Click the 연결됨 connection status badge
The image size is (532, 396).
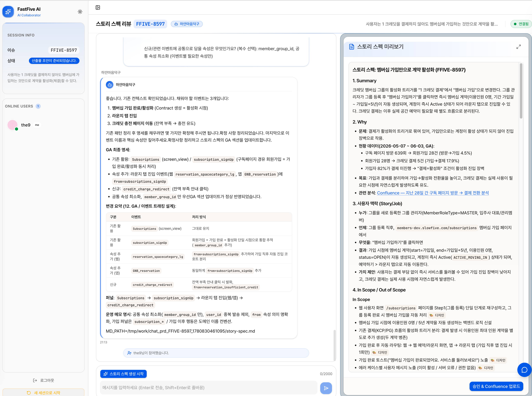(521, 24)
